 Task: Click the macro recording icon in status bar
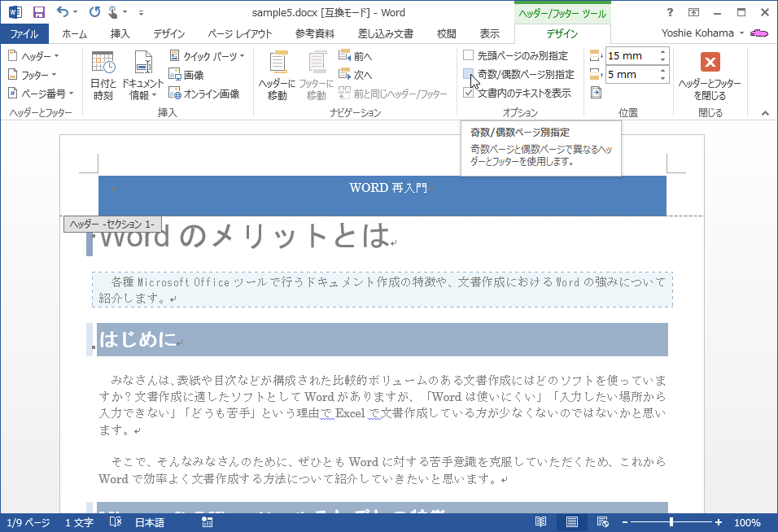click(207, 522)
